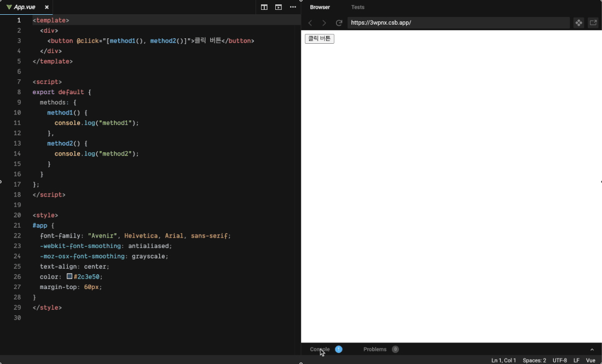Screen dimensions: 602x364
Task: Go forward in preview browser
Action: [324, 23]
